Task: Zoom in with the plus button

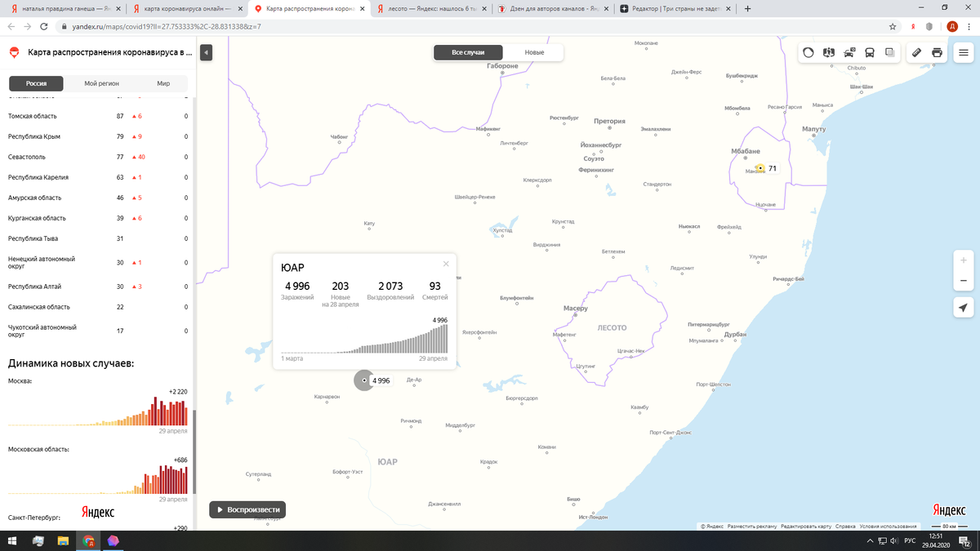Action: pyautogui.click(x=964, y=260)
